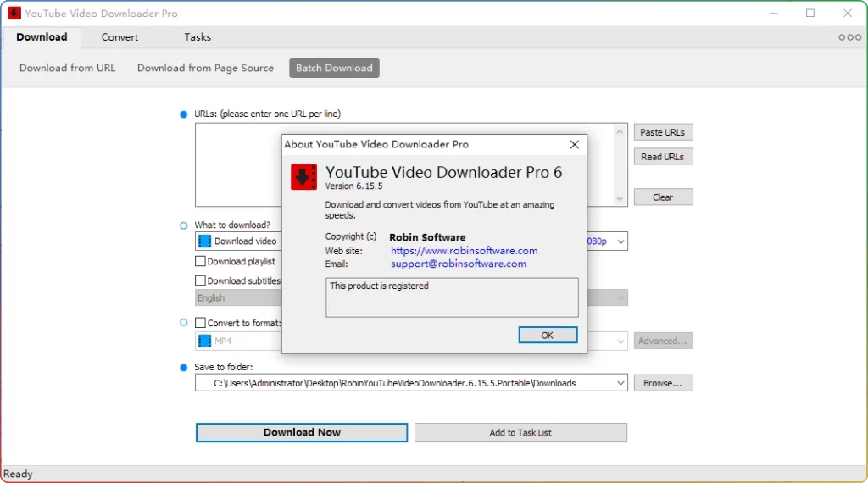
Task: Expand the MP4 format dropdown arrow
Action: click(620, 341)
